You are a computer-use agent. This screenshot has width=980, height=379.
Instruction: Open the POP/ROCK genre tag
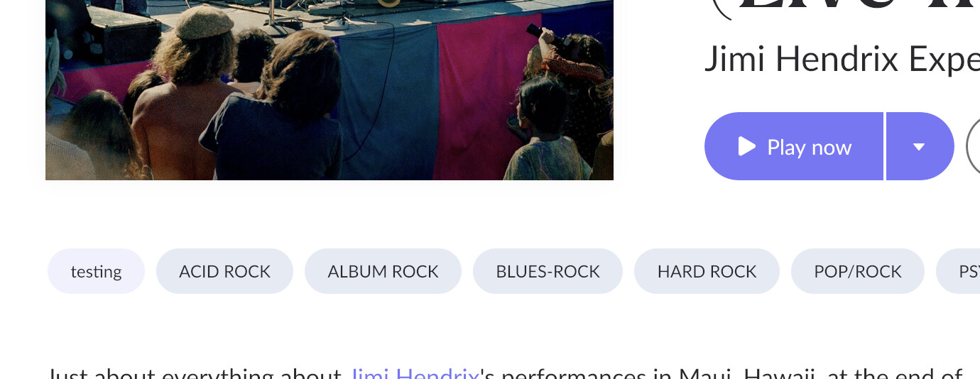click(x=857, y=271)
